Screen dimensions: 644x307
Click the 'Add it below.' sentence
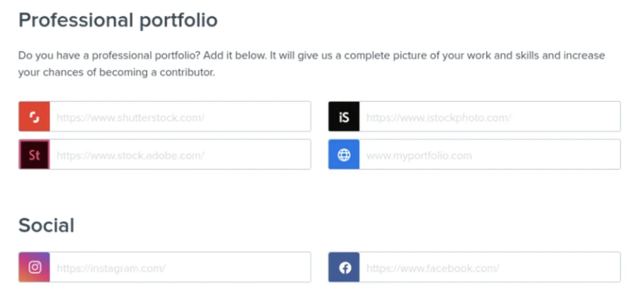235,55
